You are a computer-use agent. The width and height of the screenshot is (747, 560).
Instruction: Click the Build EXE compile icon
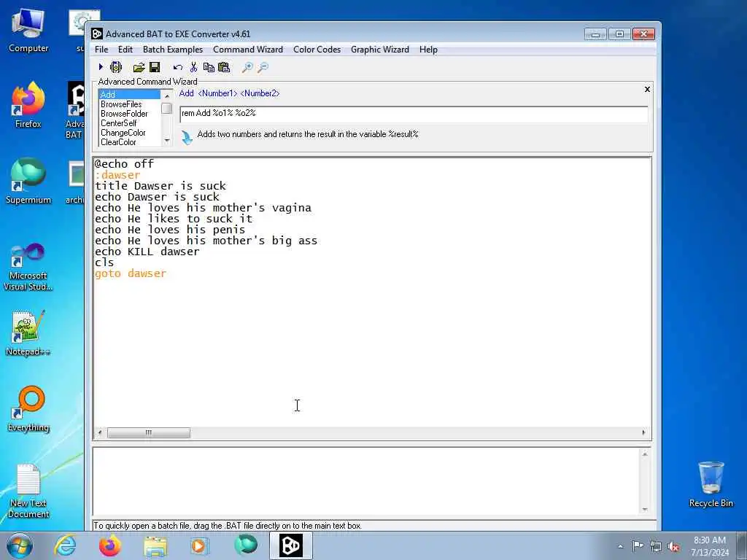click(x=116, y=67)
